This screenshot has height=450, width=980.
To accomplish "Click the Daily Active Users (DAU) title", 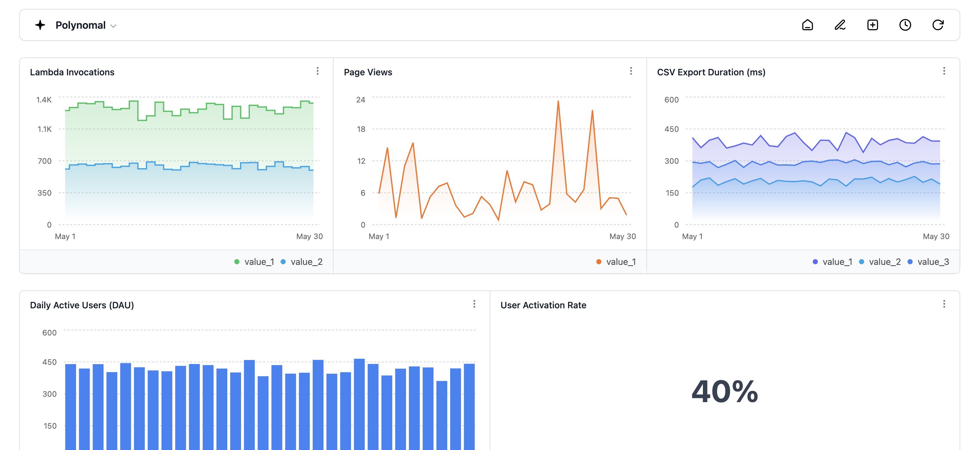I will [82, 305].
